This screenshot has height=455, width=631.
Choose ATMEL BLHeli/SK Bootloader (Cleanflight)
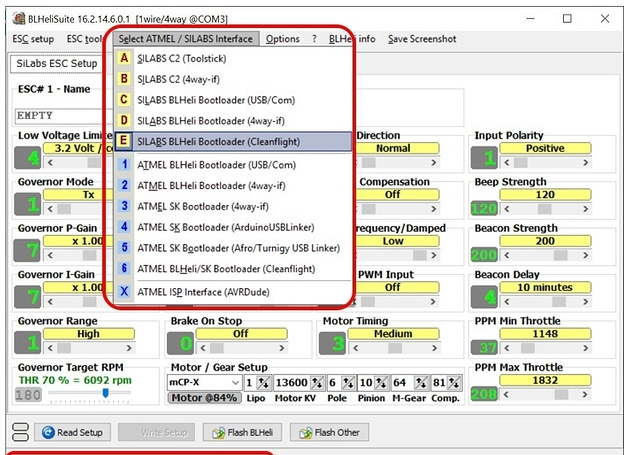(232, 269)
